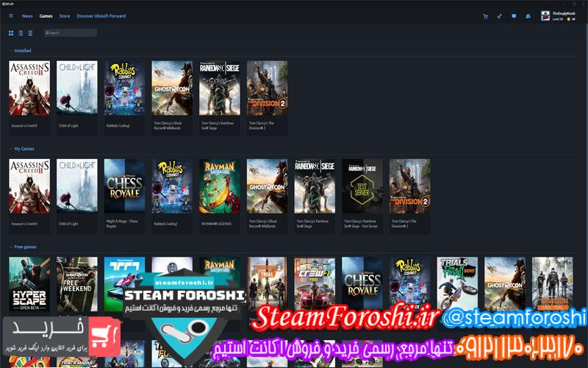The width and height of the screenshot is (588, 368).
Task: Open the hamburger menu in Uplay
Action: point(11,15)
